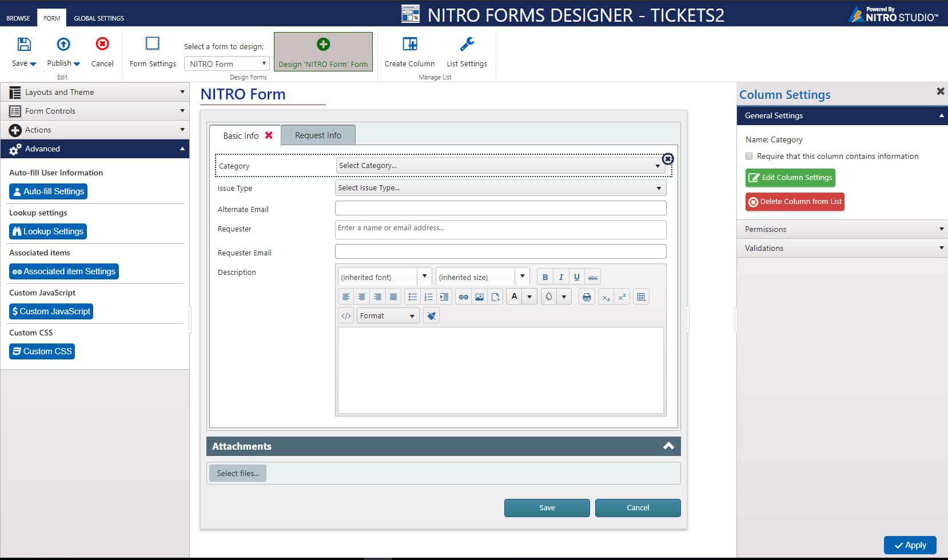The width and height of the screenshot is (948, 560).
Task: Center-align text in Description editor
Action: pos(362,297)
